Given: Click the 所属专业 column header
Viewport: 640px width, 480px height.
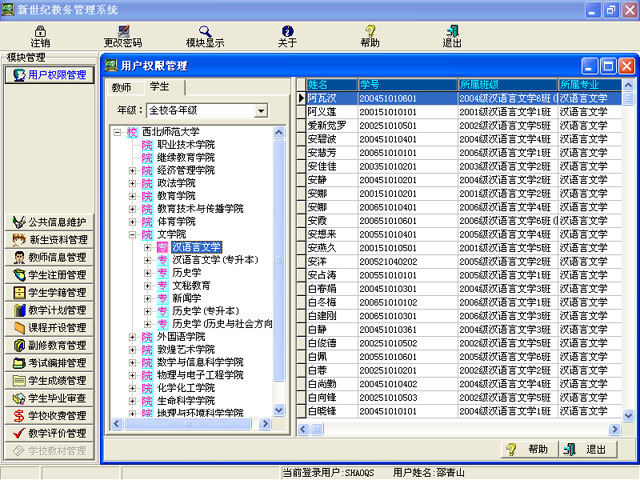Looking at the screenshot, I should pos(590,84).
